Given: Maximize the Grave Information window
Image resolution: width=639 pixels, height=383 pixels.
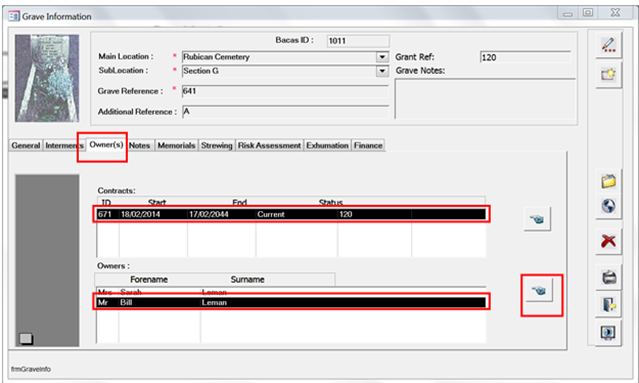Looking at the screenshot, I should tap(588, 13).
